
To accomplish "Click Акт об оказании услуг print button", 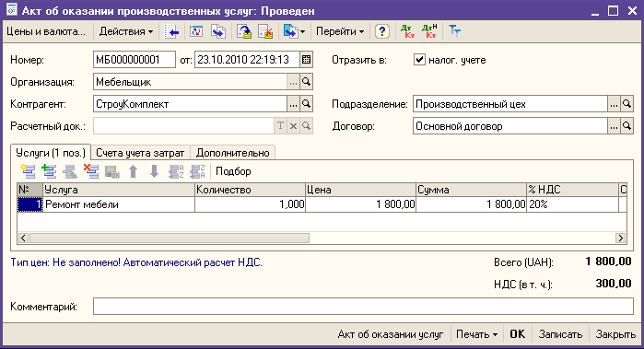I will [391, 334].
